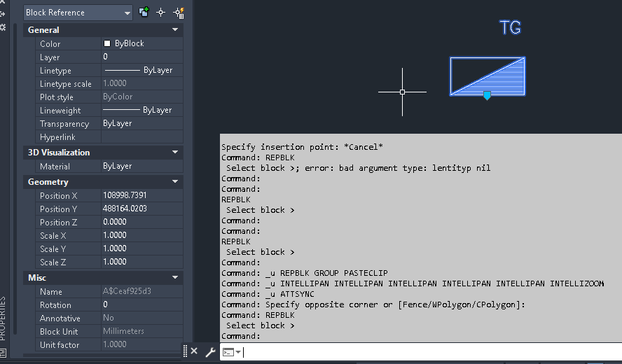Click the PROPERTIES palette title strip
Screen dimensions: 622x364
(4, 318)
